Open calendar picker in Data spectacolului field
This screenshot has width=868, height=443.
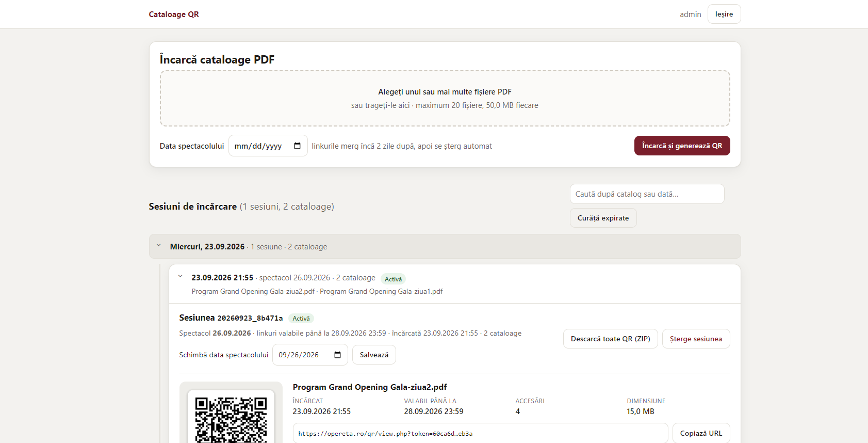click(x=297, y=146)
